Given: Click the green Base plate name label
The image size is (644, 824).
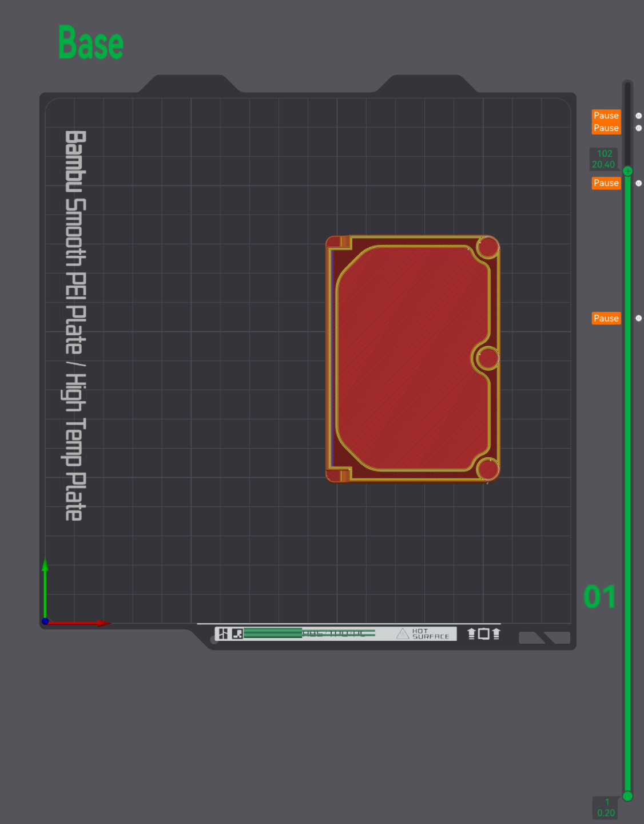Looking at the screenshot, I should coord(91,43).
